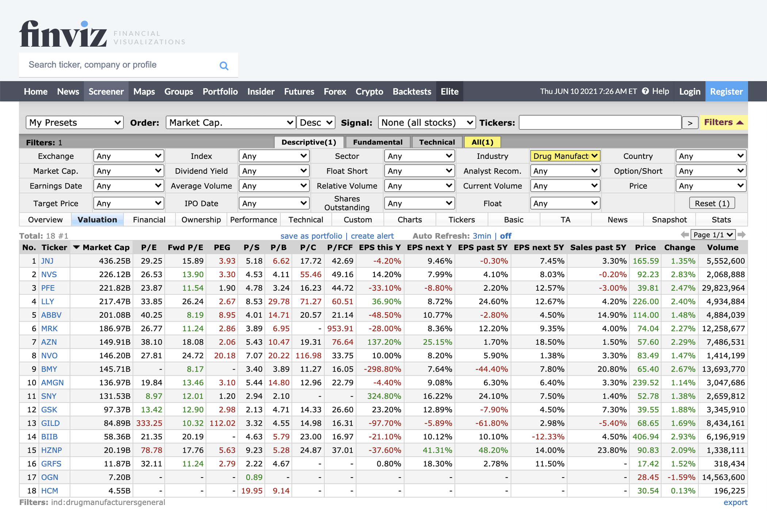Open the Financial view tab
Viewport: 767px width, 532px height.
coord(149,219)
